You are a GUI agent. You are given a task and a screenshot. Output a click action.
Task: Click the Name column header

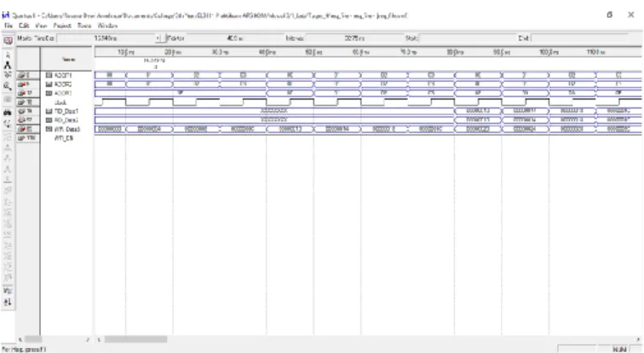coord(66,59)
